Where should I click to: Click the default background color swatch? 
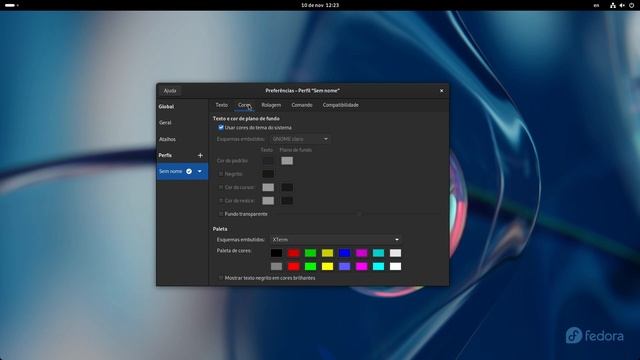click(x=287, y=161)
